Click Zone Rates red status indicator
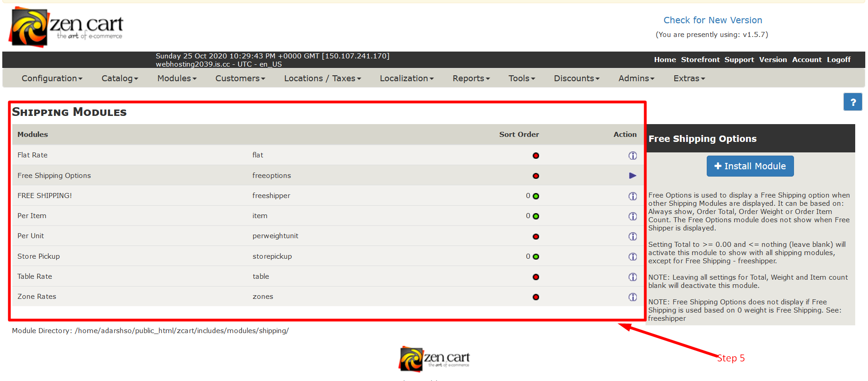This screenshot has height=381, width=868. (536, 297)
